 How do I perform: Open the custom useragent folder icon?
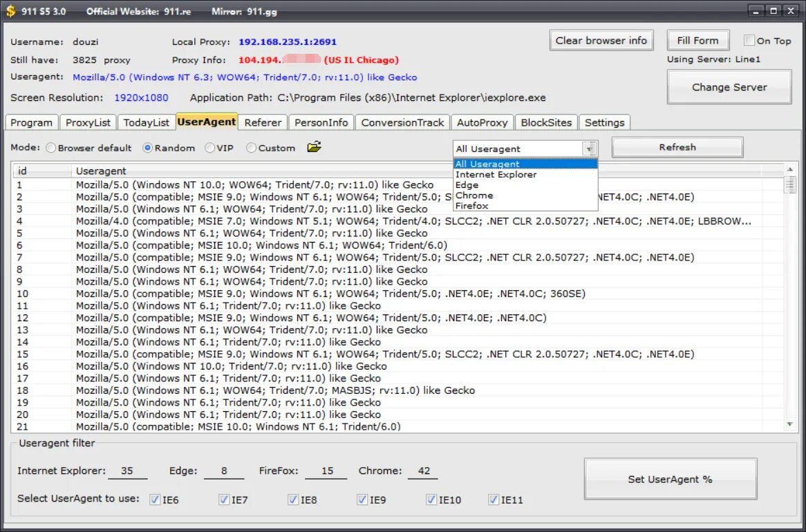click(x=314, y=147)
